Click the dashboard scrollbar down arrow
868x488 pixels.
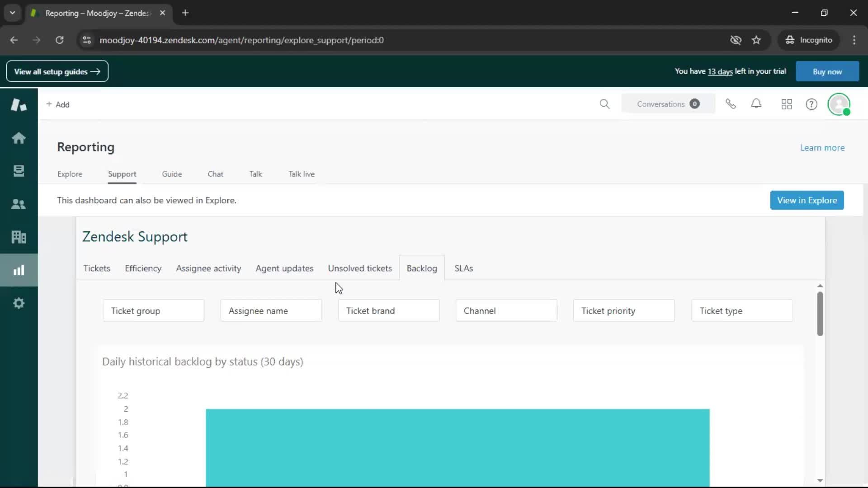820,481
